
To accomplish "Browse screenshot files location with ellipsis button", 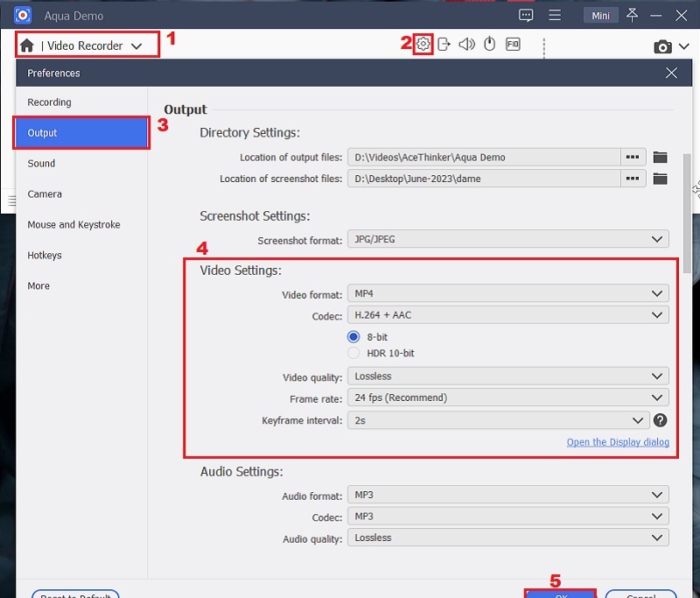I will point(633,179).
